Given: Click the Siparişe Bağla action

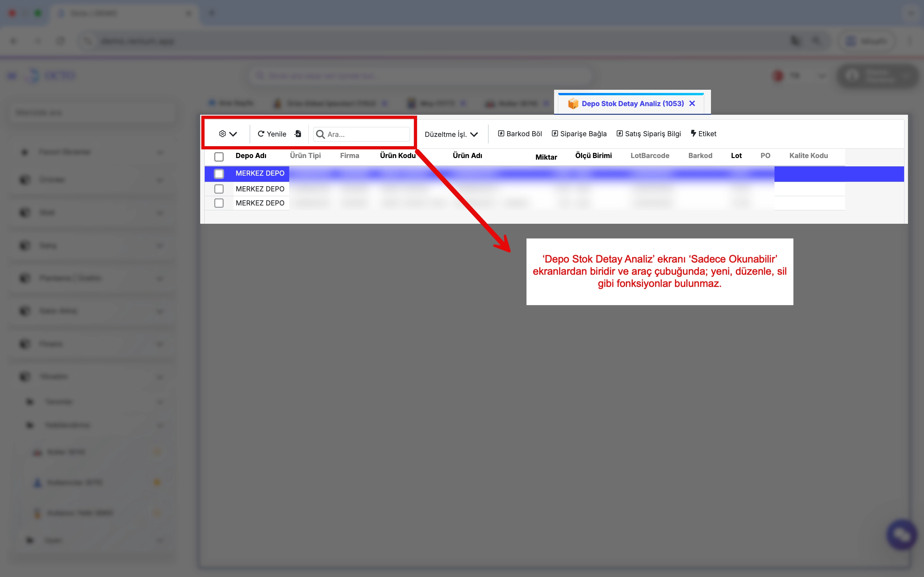Looking at the screenshot, I should tap(579, 134).
